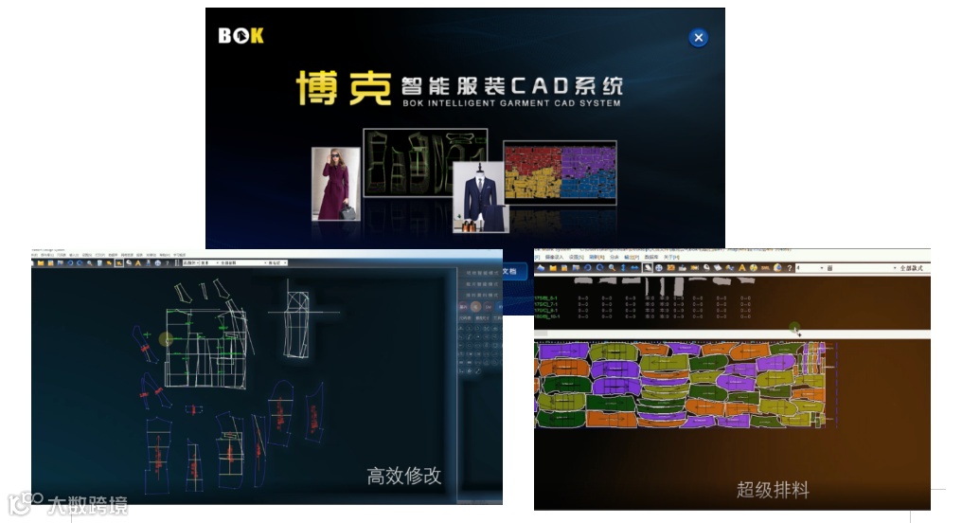Click yellow folder icon in marker window toolbar
The height and width of the screenshot is (523, 980).
tap(553, 268)
